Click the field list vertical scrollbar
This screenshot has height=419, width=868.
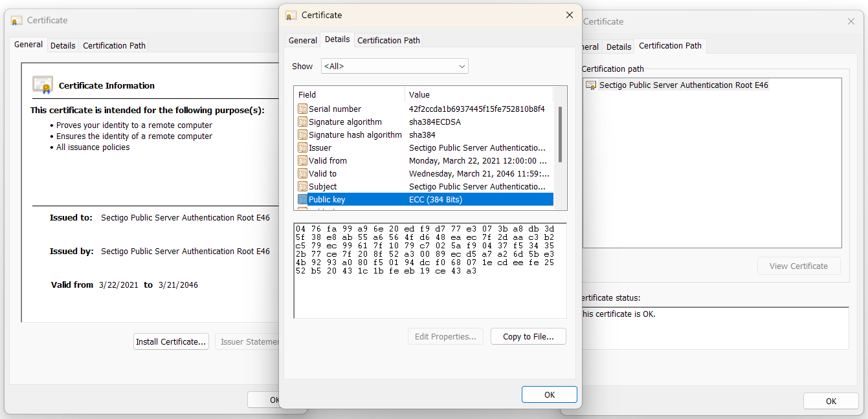click(561, 134)
